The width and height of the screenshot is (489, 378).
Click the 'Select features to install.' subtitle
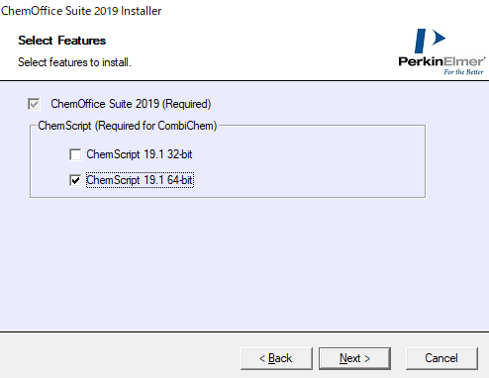(x=75, y=62)
